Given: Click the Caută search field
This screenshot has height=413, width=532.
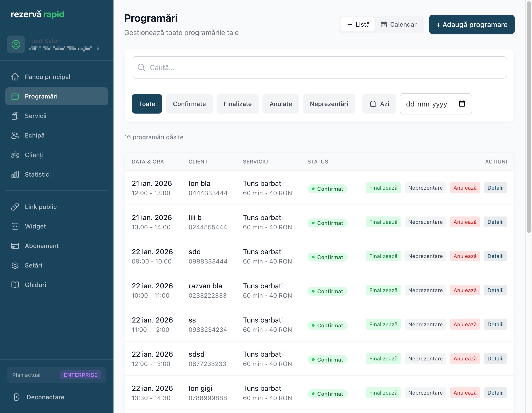Looking at the screenshot, I should 319,67.
